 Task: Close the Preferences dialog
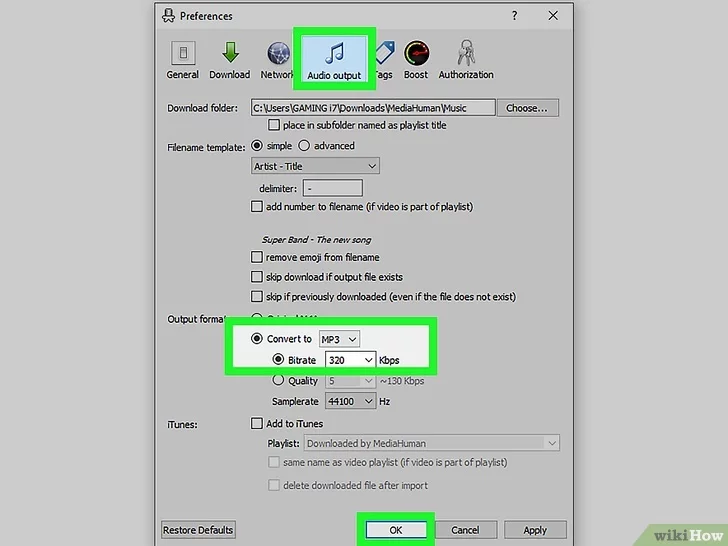[553, 16]
